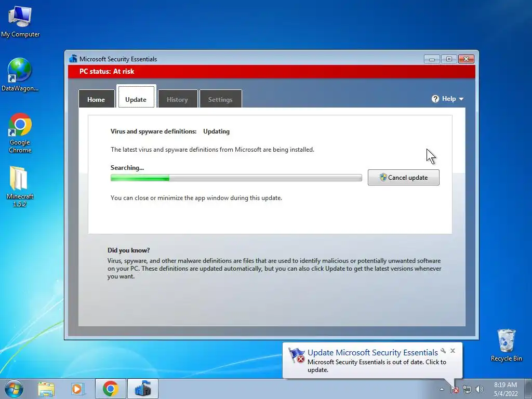Click the 'Updating' status value
The width and height of the screenshot is (532, 399).
217,131
